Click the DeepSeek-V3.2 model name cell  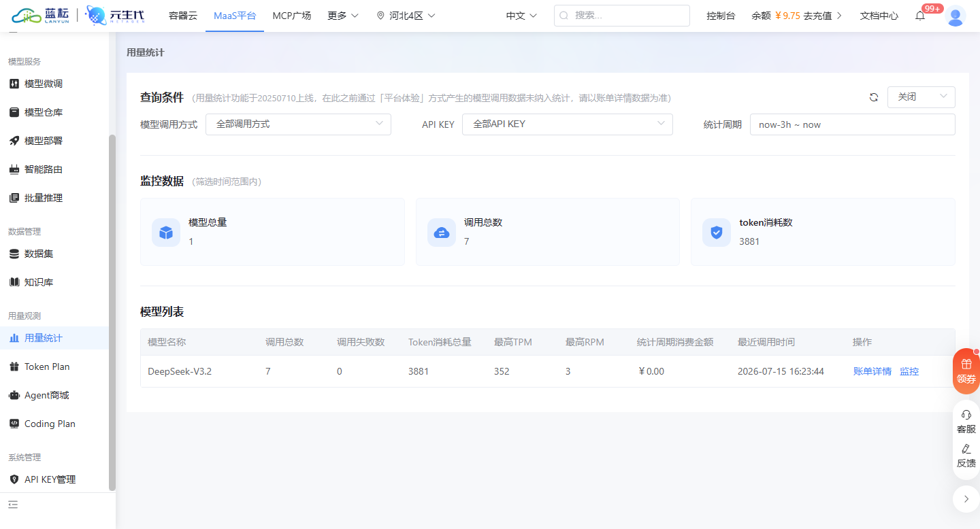click(180, 371)
